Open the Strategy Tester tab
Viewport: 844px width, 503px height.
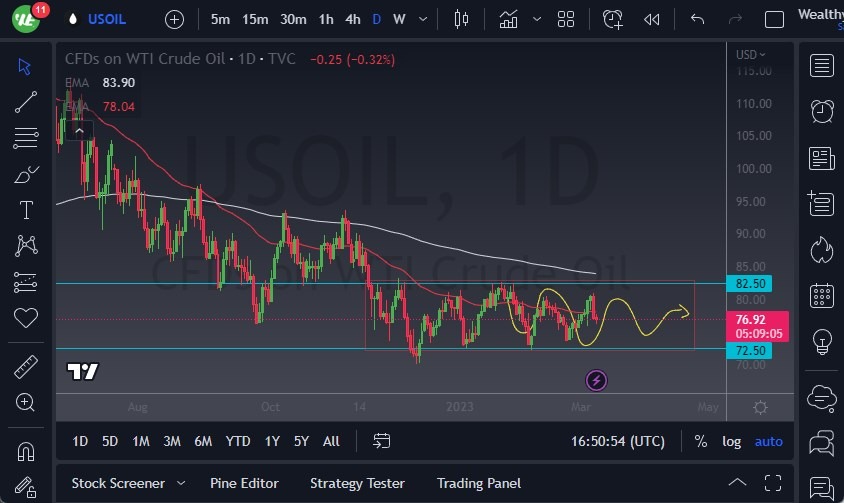tap(357, 483)
